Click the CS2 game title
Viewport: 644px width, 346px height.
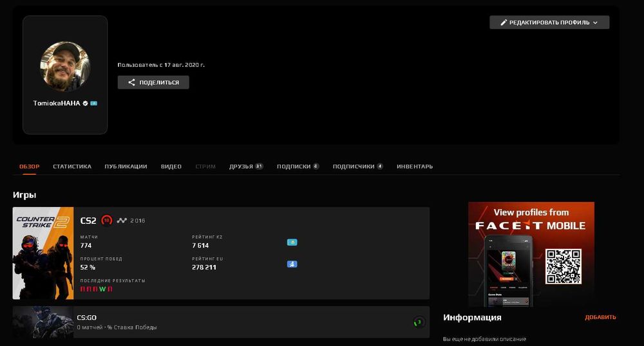pos(88,221)
